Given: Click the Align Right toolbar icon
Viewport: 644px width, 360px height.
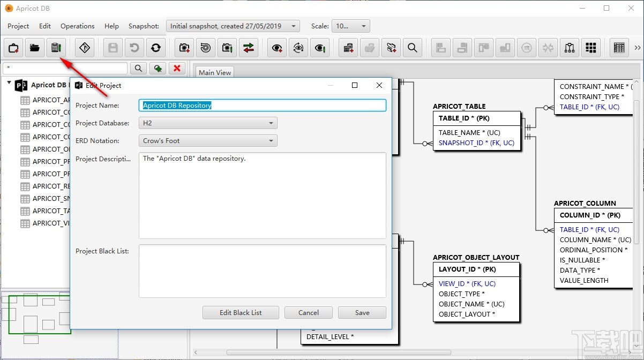Looking at the screenshot, I should 462,48.
